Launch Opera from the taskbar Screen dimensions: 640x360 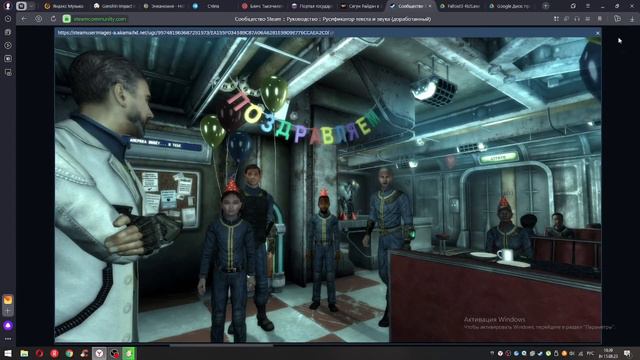tap(39, 353)
